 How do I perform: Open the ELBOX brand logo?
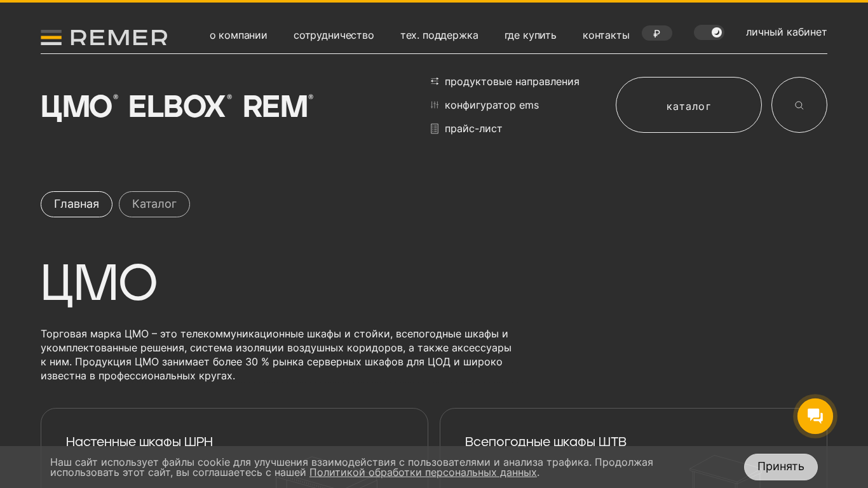pyautogui.click(x=180, y=106)
